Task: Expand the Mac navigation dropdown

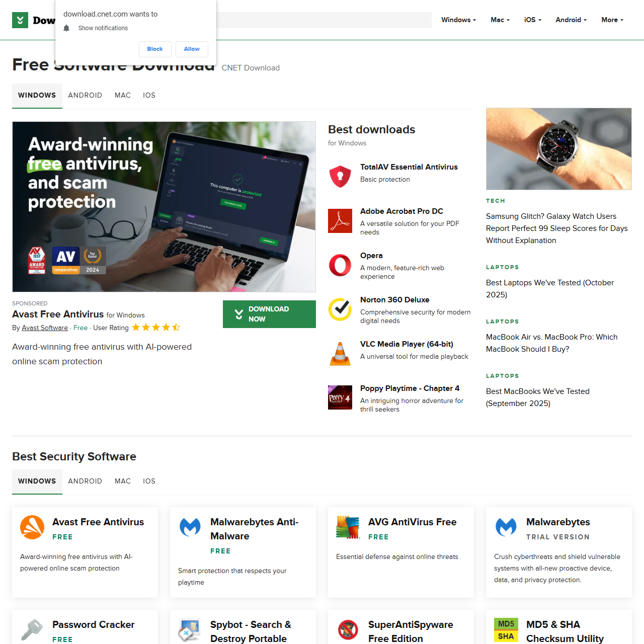Action: point(499,20)
